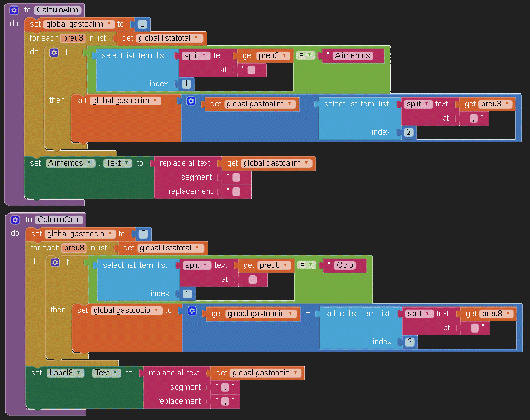Click gear icon on if block comparing Alimentos
530x420 pixels.
(54, 52)
